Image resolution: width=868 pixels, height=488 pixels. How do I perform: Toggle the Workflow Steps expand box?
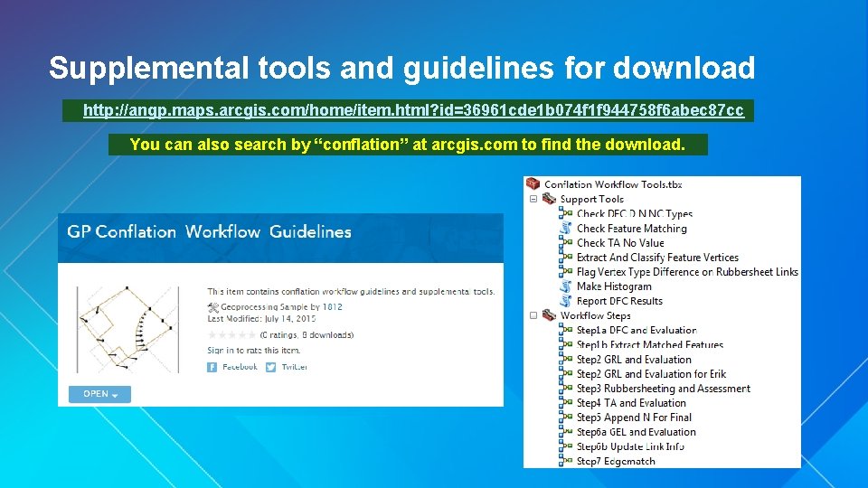533,315
